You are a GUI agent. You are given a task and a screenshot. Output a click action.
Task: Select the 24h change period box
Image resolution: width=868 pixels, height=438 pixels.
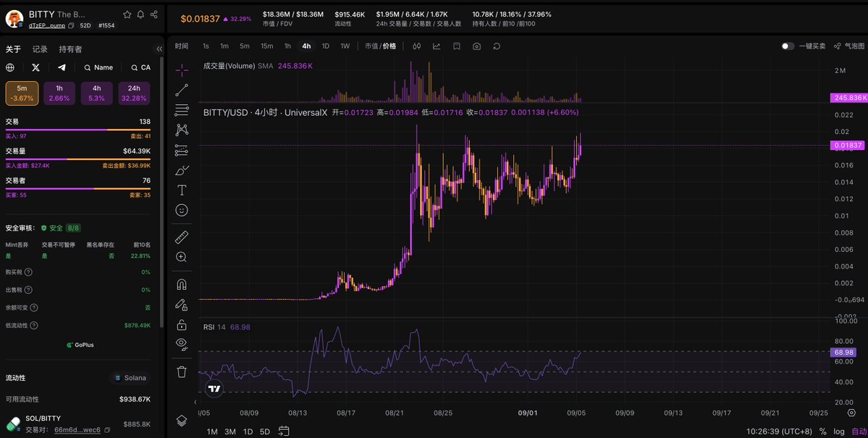point(134,93)
